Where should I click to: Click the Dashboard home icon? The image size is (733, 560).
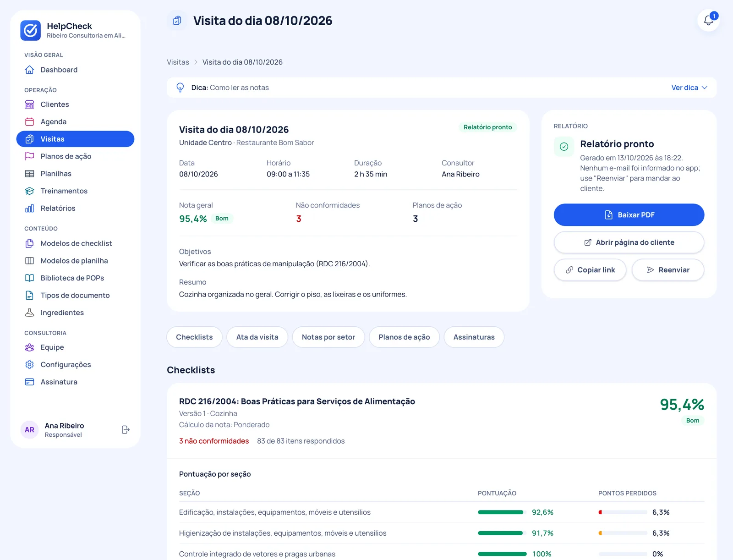[29, 70]
